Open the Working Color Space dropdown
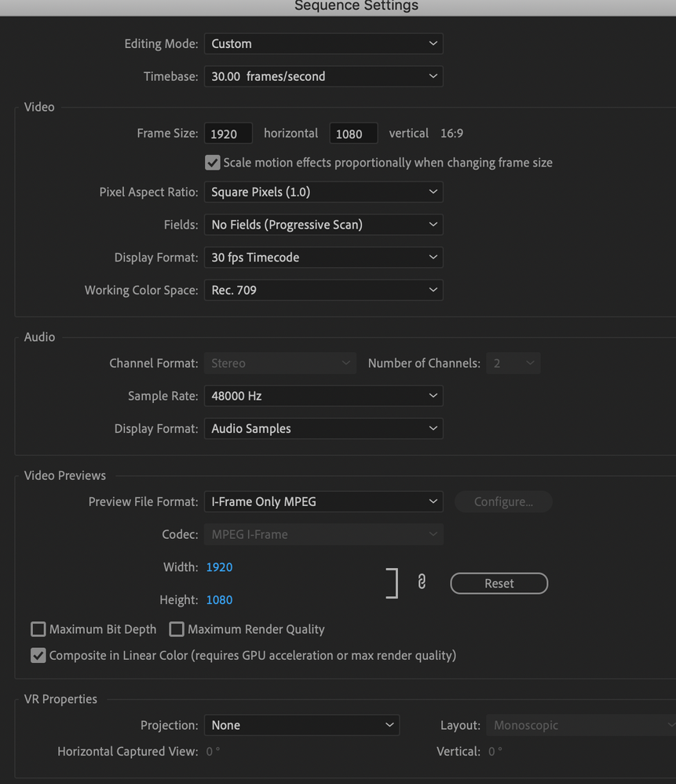This screenshot has height=784, width=676. point(323,290)
